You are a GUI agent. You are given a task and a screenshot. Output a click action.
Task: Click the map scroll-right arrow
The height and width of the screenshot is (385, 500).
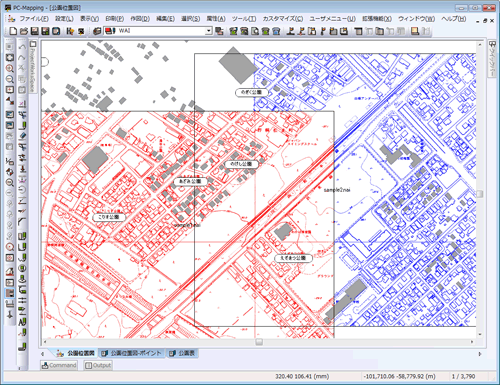pyautogui.click(x=472, y=342)
